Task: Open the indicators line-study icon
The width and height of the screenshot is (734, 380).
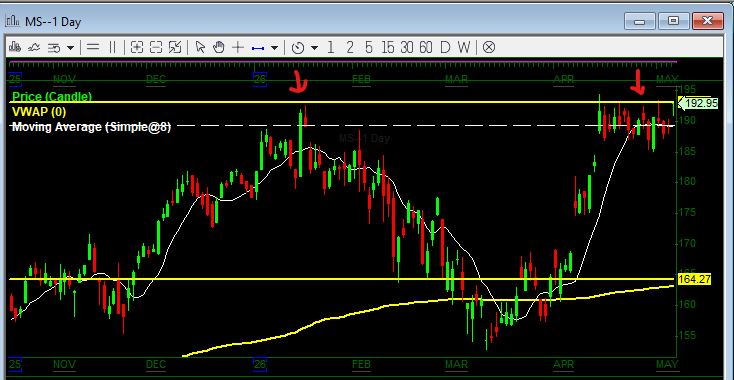Action: coord(34,47)
